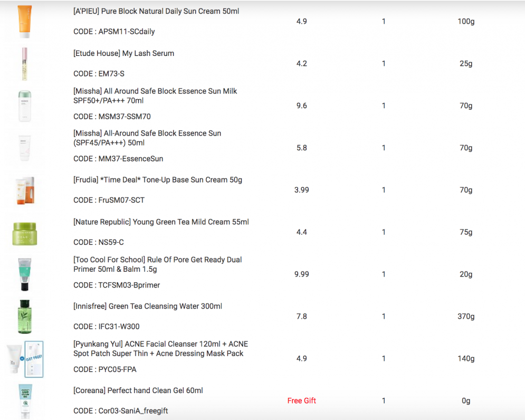Select the code APSM11-SCdaily text
The image size is (525, 420).
(x=114, y=32)
